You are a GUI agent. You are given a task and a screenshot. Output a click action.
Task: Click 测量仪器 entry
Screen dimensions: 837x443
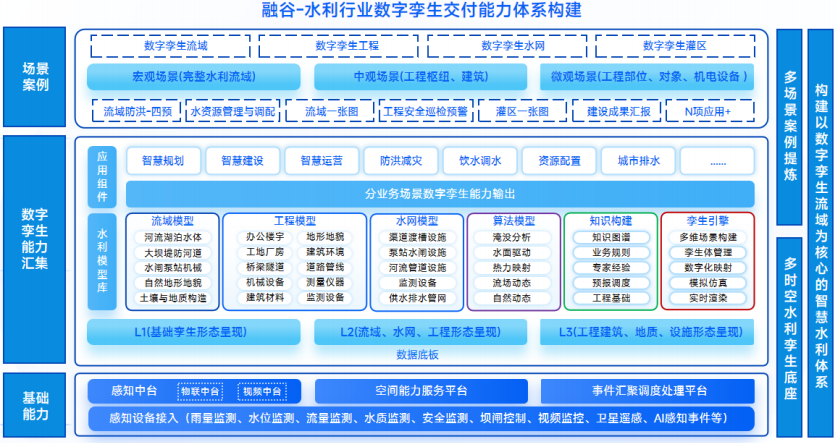click(x=325, y=282)
